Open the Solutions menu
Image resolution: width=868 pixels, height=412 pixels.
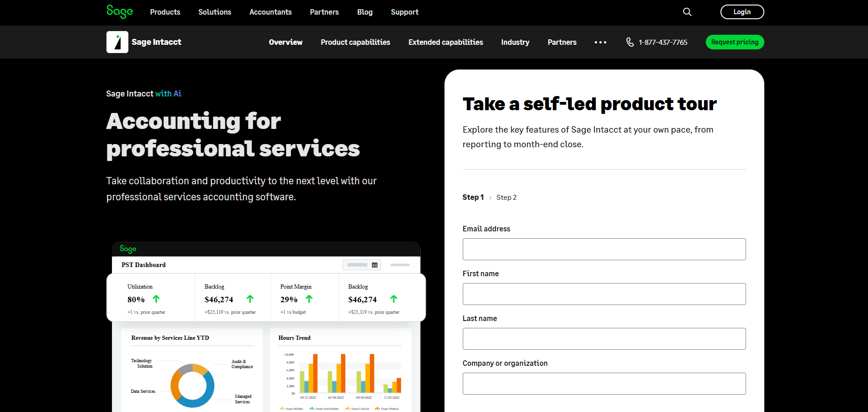click(x=215, y=12)
